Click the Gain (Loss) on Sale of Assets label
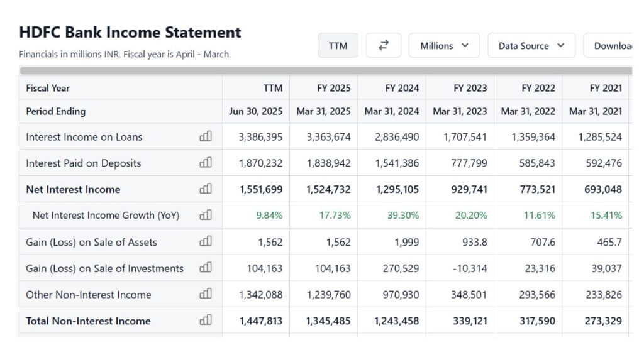 coord(92,242)
